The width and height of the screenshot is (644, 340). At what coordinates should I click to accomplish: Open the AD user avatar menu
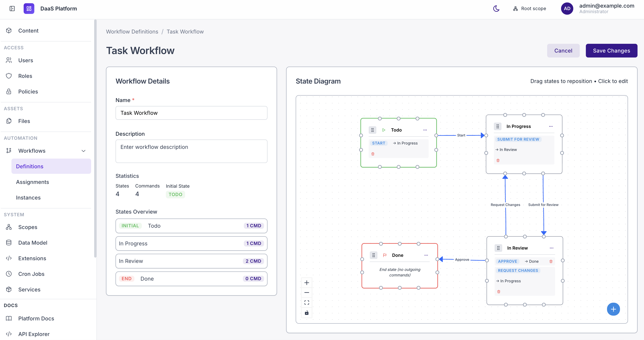pos(567,9)
